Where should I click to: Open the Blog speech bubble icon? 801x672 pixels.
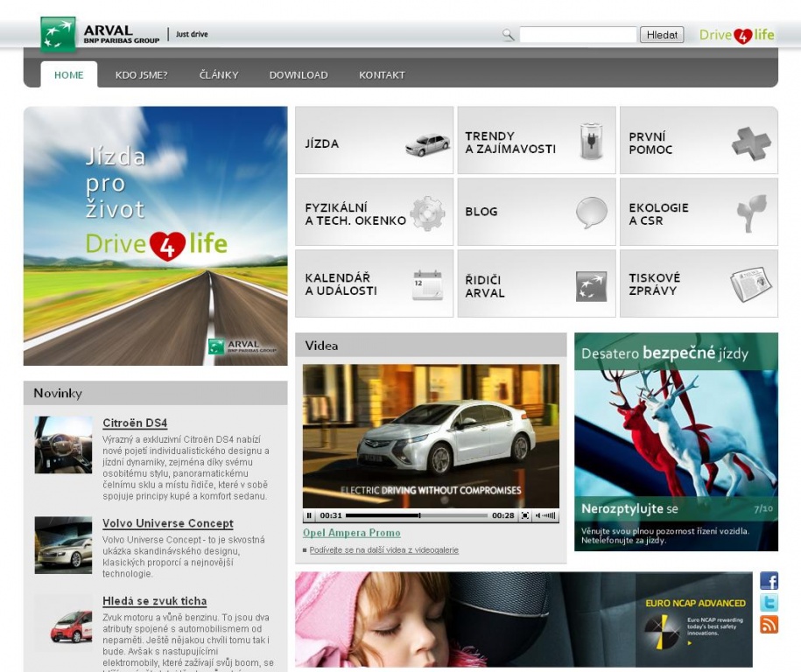coord(592,213)
